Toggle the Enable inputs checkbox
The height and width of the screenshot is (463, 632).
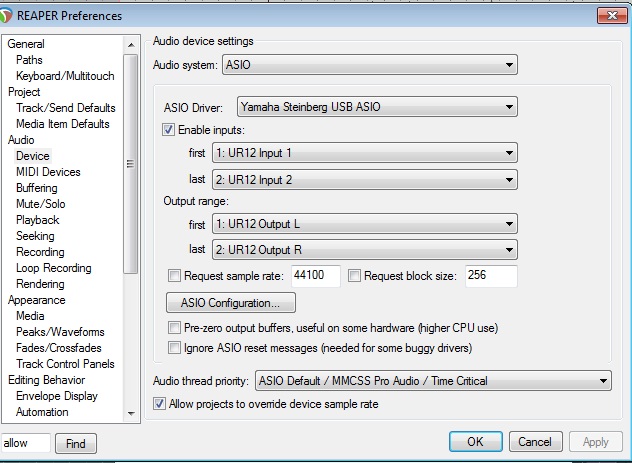coord(168,130)
